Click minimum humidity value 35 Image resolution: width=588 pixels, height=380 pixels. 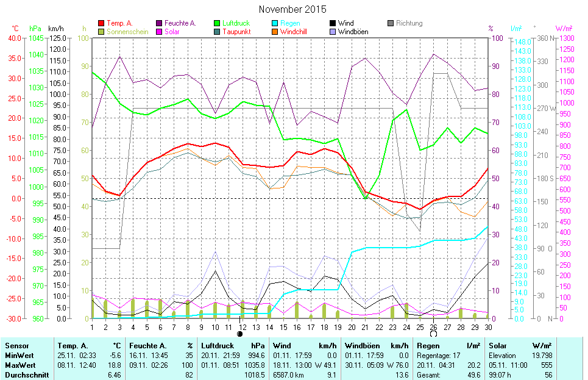pos(189,356)
